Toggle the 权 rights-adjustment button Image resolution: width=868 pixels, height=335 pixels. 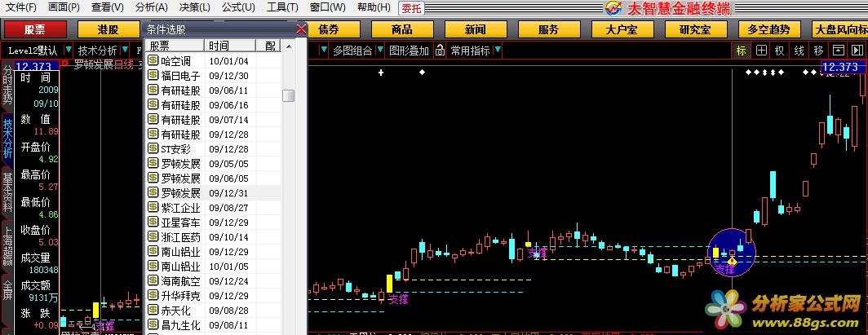click(779, 51)
